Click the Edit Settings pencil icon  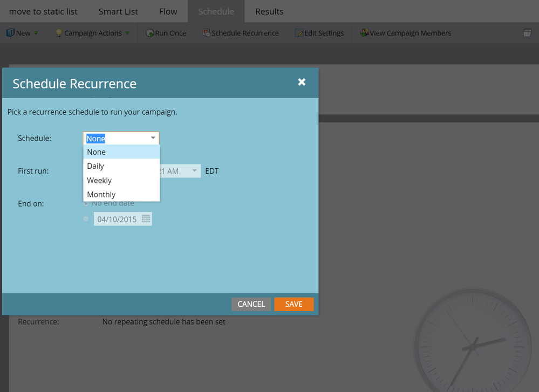299,33
